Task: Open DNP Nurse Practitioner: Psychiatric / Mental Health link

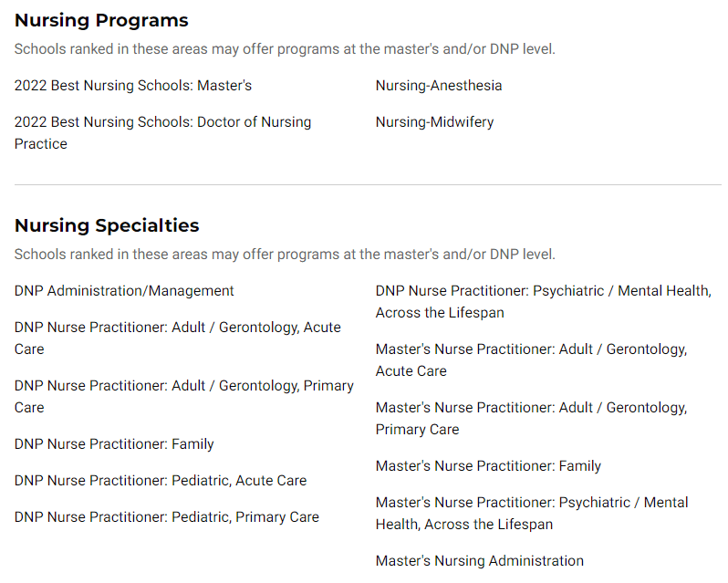Action: tap(543, 302)
